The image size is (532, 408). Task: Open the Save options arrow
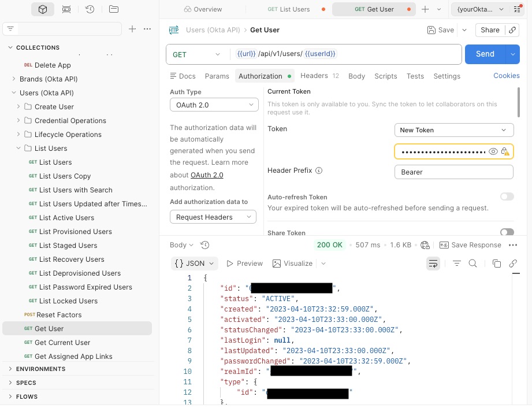(x=464, y=30)
